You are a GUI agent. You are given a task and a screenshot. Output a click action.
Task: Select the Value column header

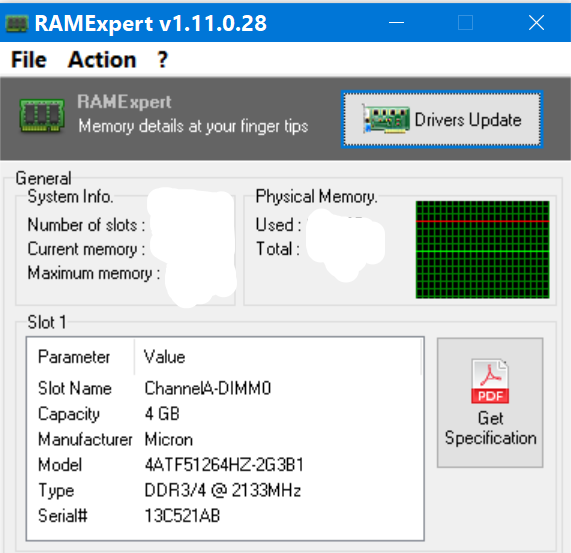278,356
